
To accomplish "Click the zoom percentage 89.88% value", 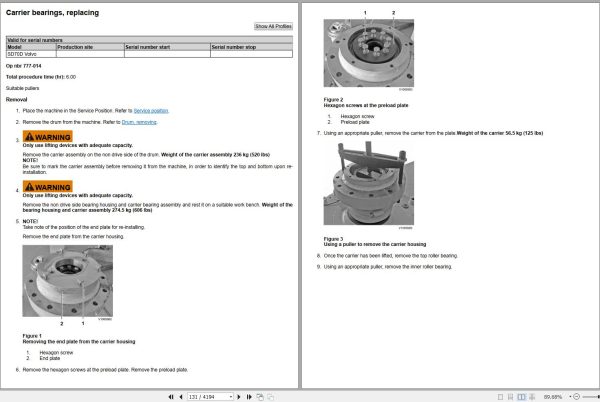I will (553, 397).
